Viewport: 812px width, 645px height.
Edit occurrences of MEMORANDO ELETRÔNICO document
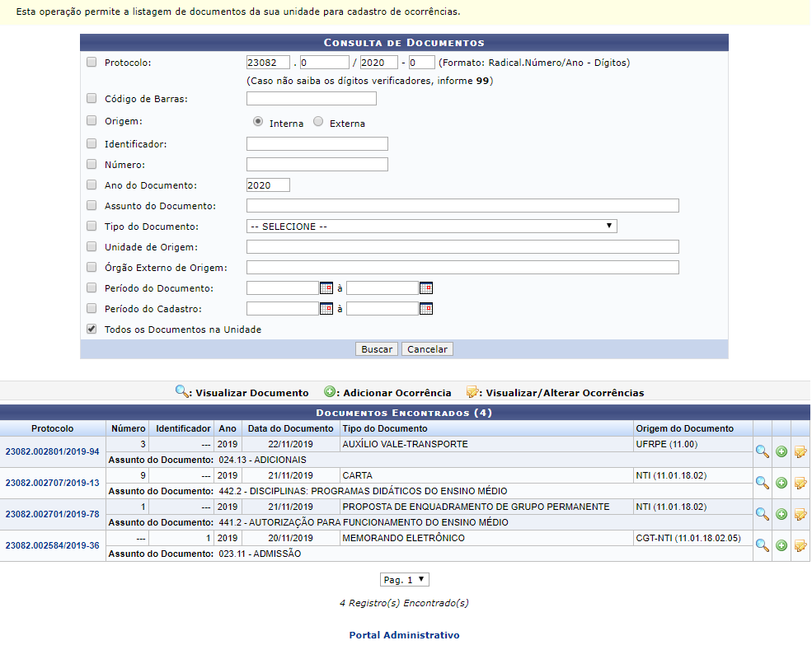click(800, 545)
